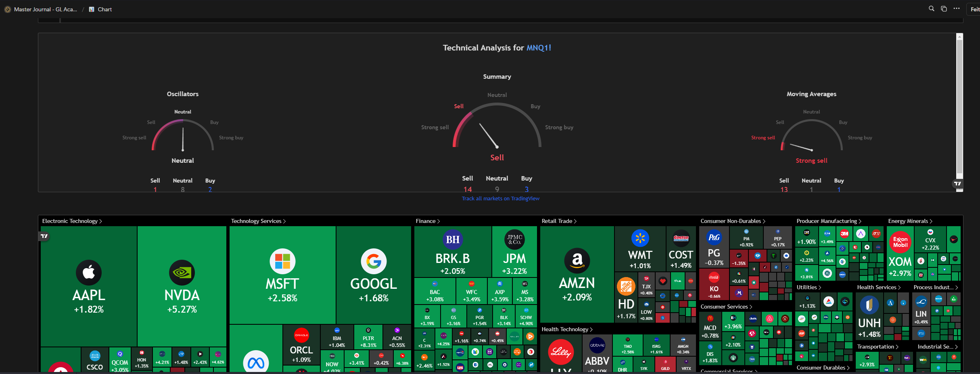
Task: Click the abbvie logo on the ABBV tile
Action: [x=597, y=345]
